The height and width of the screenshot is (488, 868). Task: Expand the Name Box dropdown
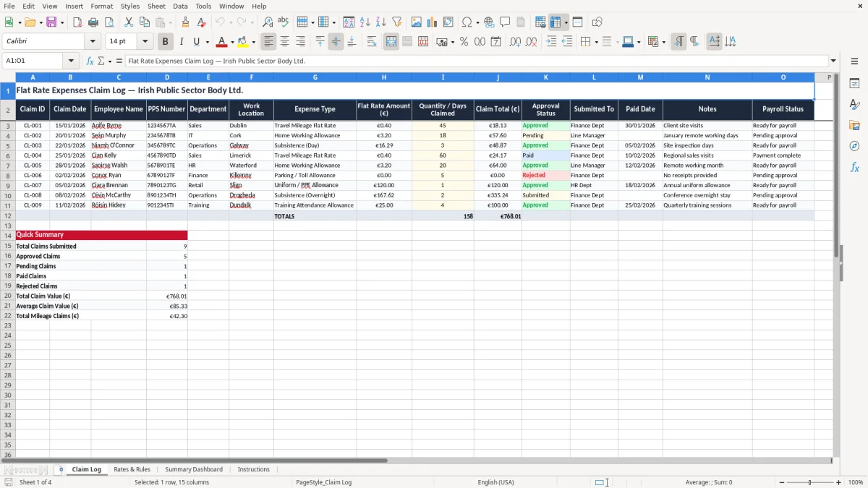(71, 61)
